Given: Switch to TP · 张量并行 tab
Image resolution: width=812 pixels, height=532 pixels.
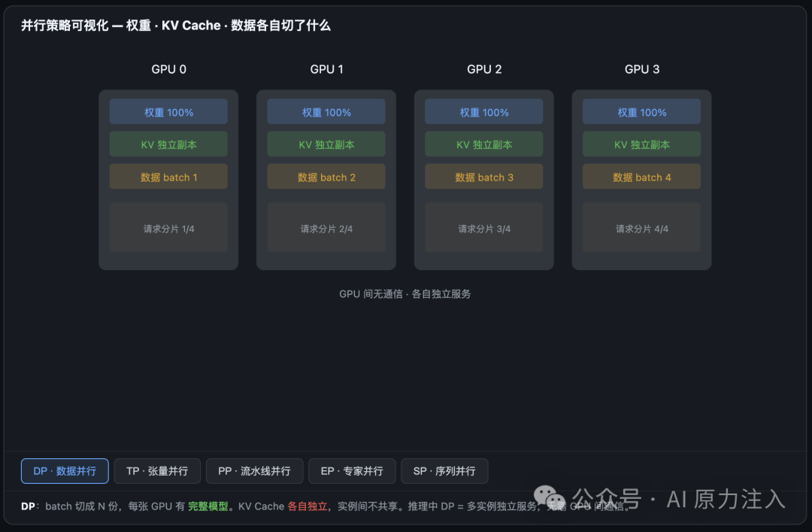Looking at the screenshot, I should tap(157, 471).
